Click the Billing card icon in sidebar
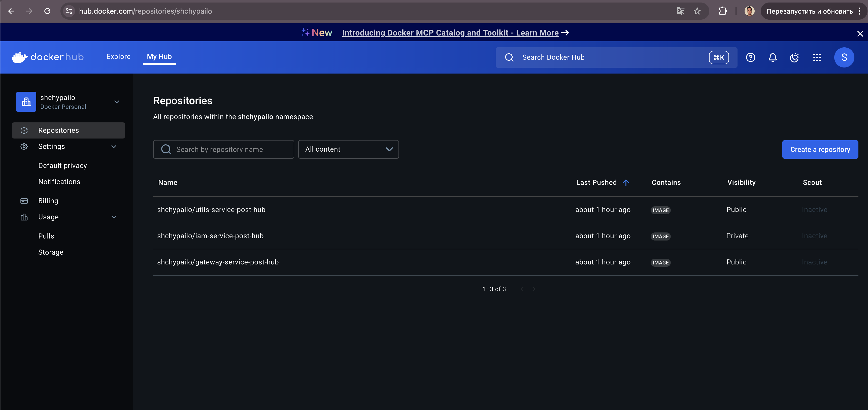The height and width of the screenshot is (410, 868). point(24,201)
